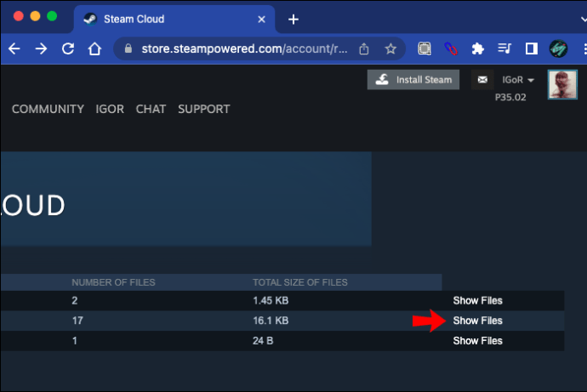Viewport: 587px width, 392px height.
Task: Show Files for the 1.45 KB row
Action: coord(478,300)
